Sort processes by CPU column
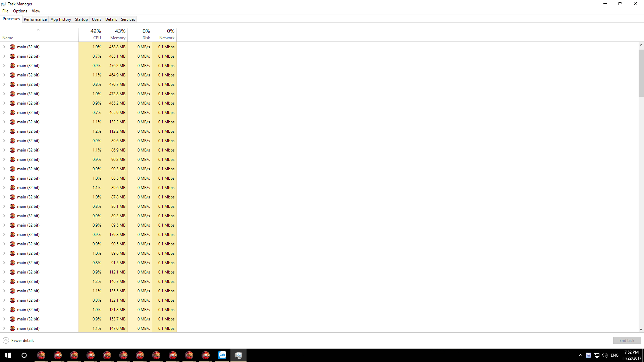The image size is (644, 362). pyautogui.click(x=91, y=34)
